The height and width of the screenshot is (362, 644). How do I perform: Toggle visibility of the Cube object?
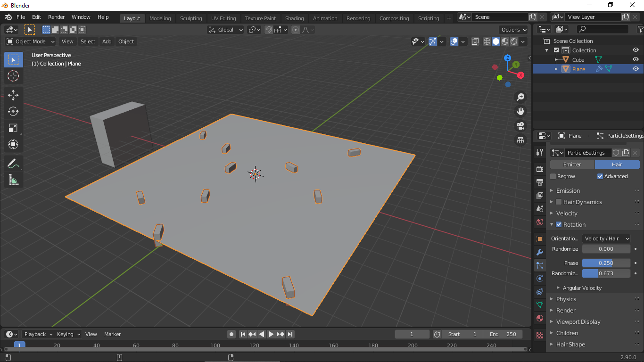point(636,59)
